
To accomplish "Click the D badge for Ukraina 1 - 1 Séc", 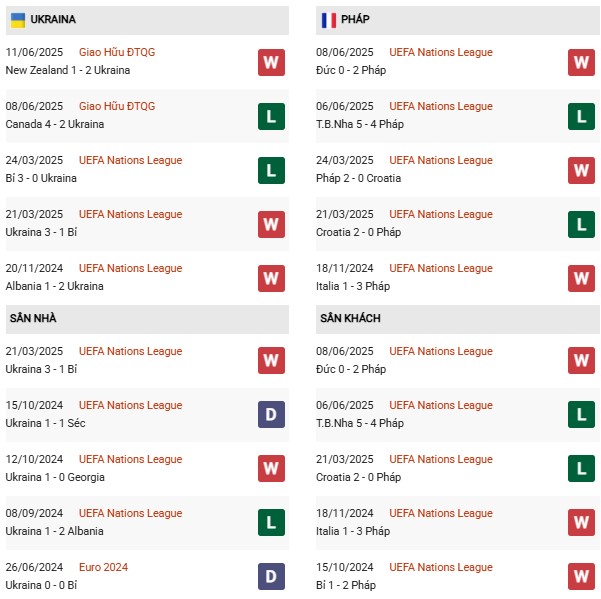I will point(271,415).
